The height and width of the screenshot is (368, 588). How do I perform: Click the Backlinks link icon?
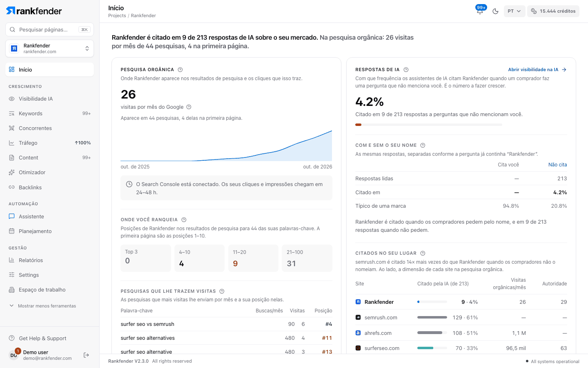coord(11,187)
